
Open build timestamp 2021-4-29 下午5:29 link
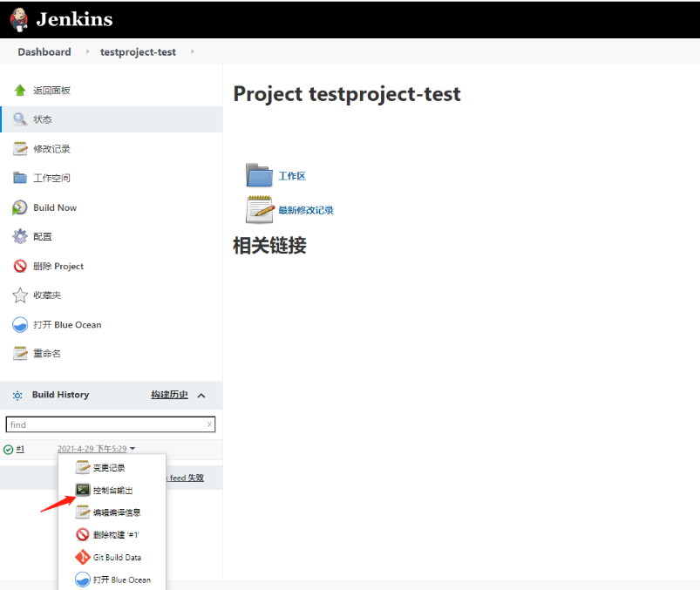click(92, 449)
